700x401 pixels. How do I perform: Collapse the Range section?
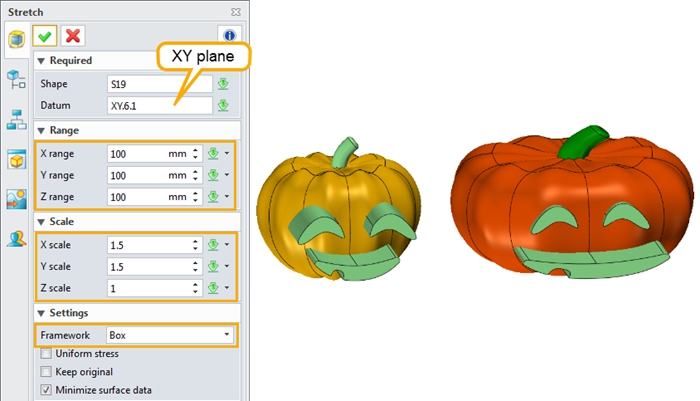[x=41, y=130]
